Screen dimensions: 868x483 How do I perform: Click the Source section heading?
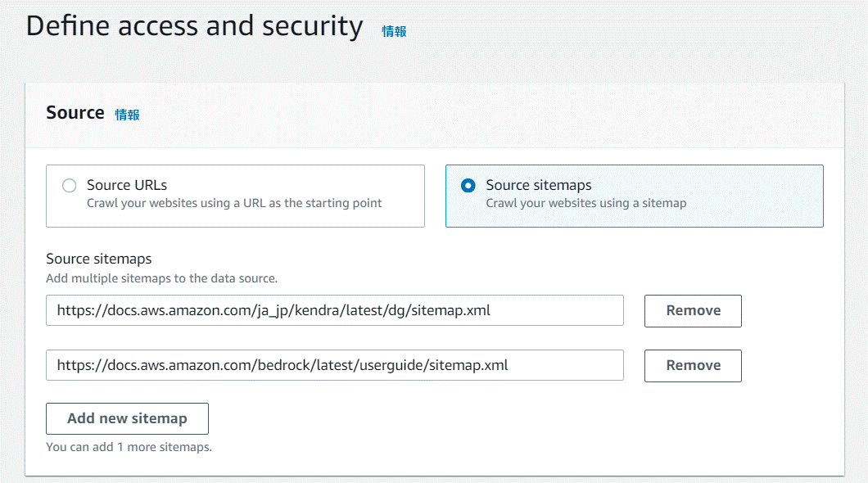[x=75, y=113]
